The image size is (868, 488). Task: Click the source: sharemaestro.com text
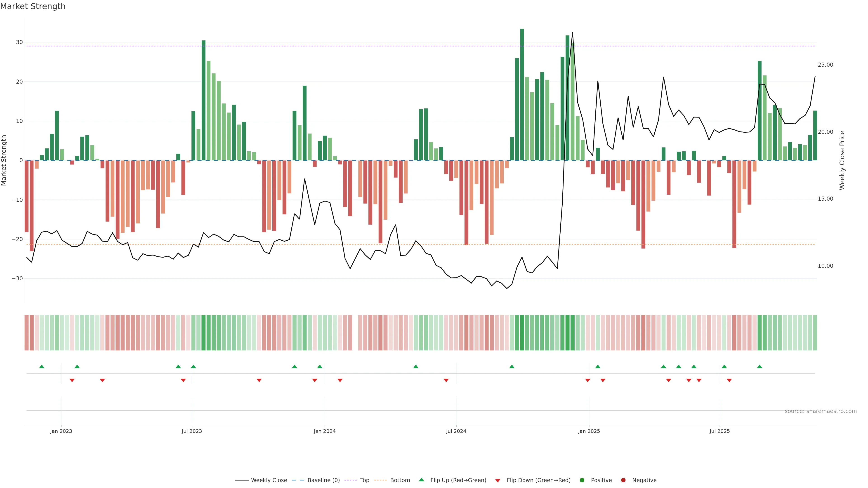821,411
